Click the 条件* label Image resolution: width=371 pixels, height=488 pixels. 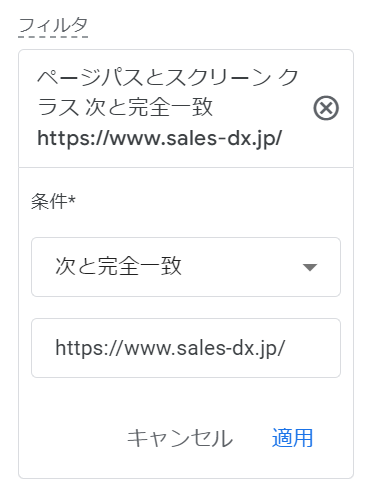53,202
